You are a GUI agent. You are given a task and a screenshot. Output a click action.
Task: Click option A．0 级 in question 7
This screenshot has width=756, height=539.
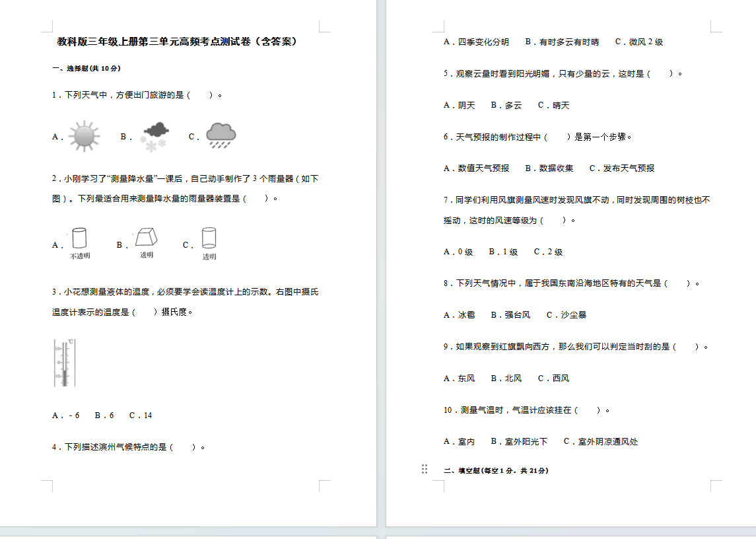click(458, 252)
